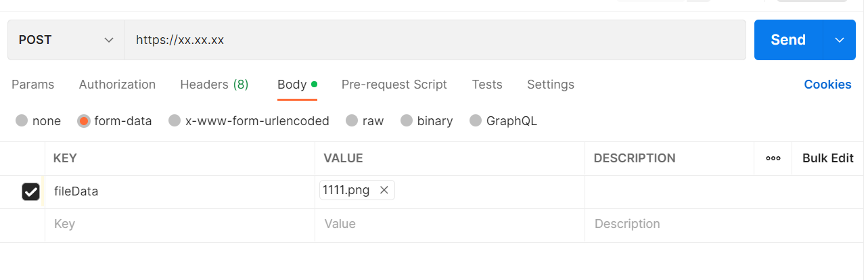The width and height of the screenshot is (868, 280).
Task: Switch to the Params tab
Action: click(33, 85)
